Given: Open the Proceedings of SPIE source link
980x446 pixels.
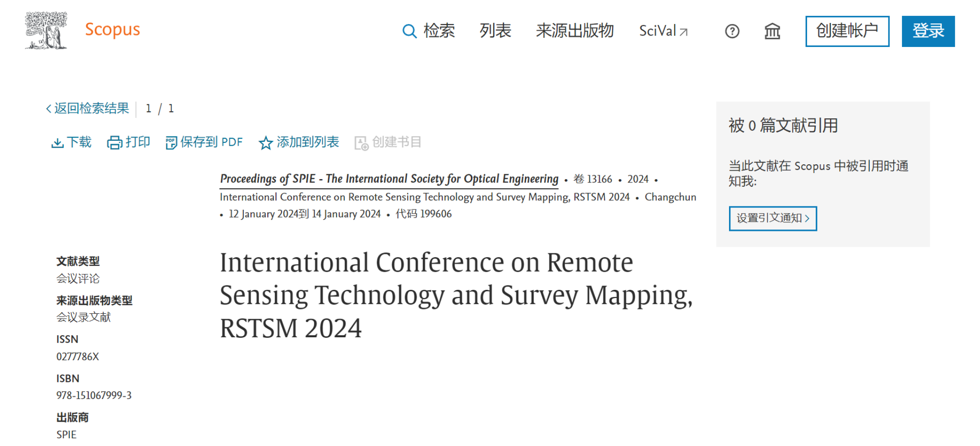Looking at the screenshot, I should (389, 179).
